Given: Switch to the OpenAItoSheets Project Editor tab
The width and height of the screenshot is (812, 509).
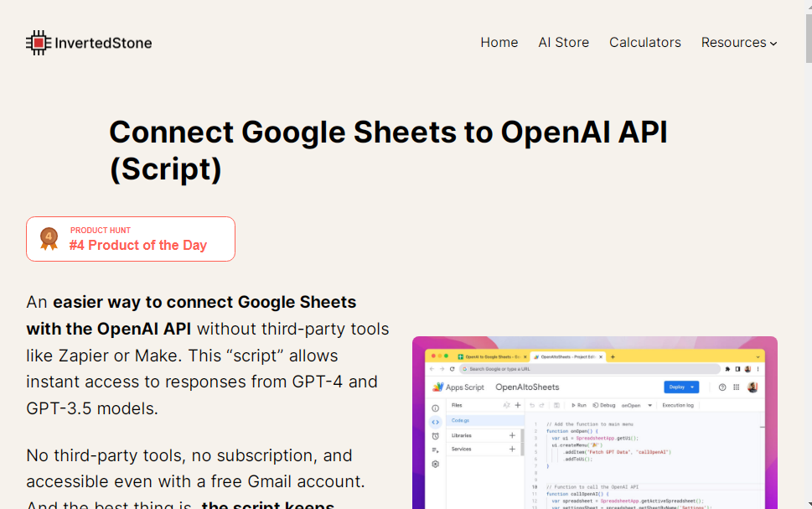Looking at the screenshot, I should click(564, 357).
